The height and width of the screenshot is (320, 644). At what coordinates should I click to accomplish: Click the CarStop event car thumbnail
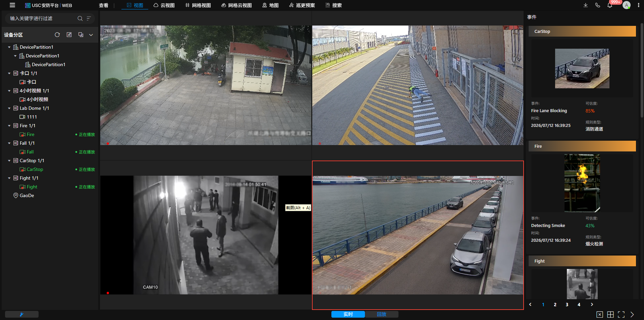pos(582,68)
